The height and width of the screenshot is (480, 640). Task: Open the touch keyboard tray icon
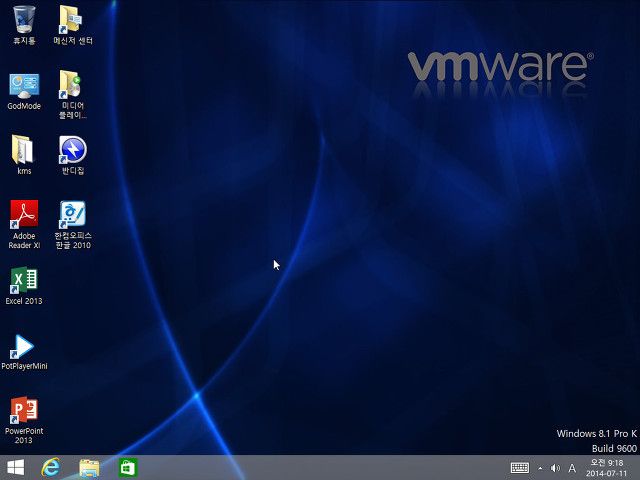click(x=520, y=468)
